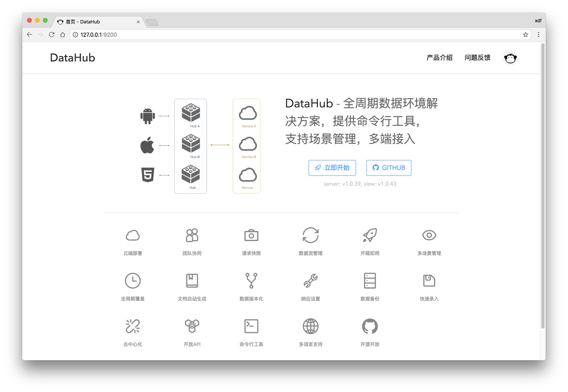568x392 pixels.
Task: Click the 请求快照 camera icon
Action: pyautogui.click(x=251, y=236)
